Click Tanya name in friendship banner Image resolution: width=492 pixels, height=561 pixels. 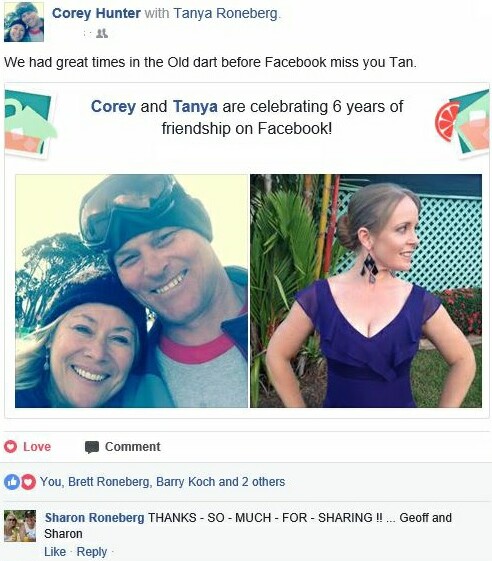point(195,107)
